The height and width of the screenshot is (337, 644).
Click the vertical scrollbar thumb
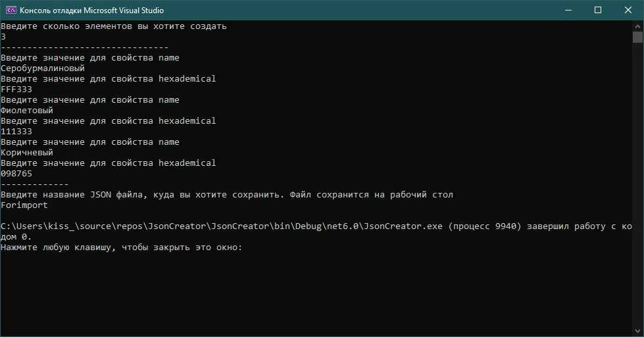click(638, 38)
